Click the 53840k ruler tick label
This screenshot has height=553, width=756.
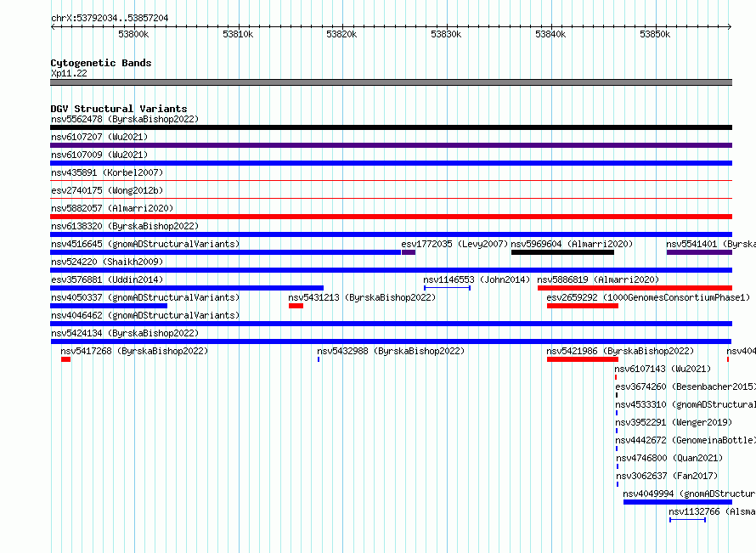[x=550, y=34]
